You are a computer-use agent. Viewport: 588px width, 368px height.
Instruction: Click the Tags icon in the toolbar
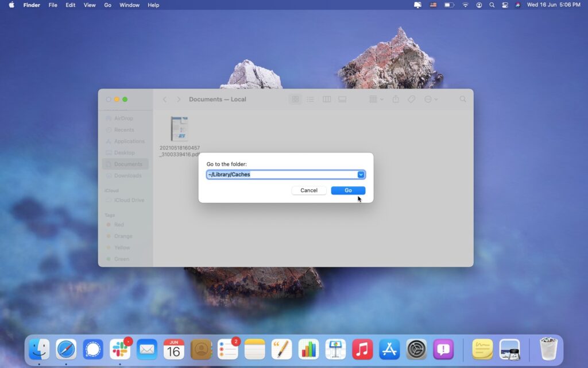pos(411,99)
